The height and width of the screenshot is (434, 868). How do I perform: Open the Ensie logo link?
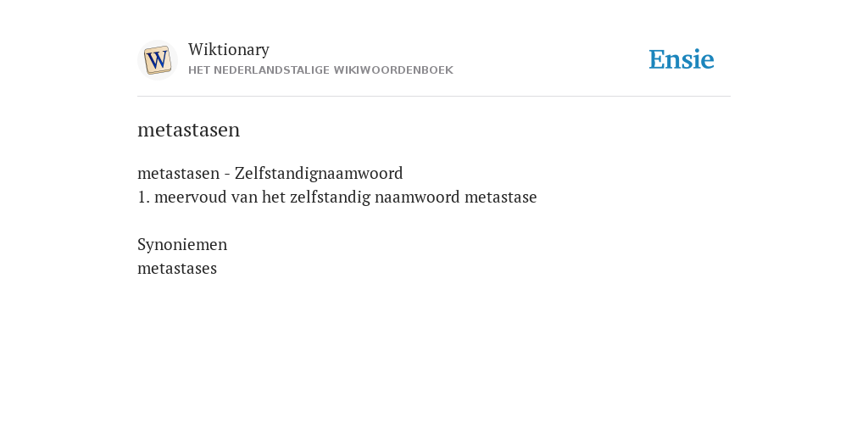(x=682, y=59)
